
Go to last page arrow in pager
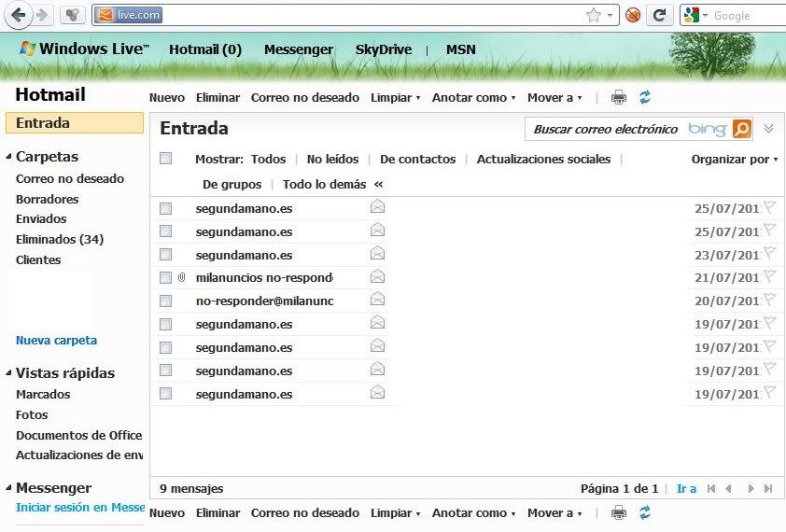point(768,488)
